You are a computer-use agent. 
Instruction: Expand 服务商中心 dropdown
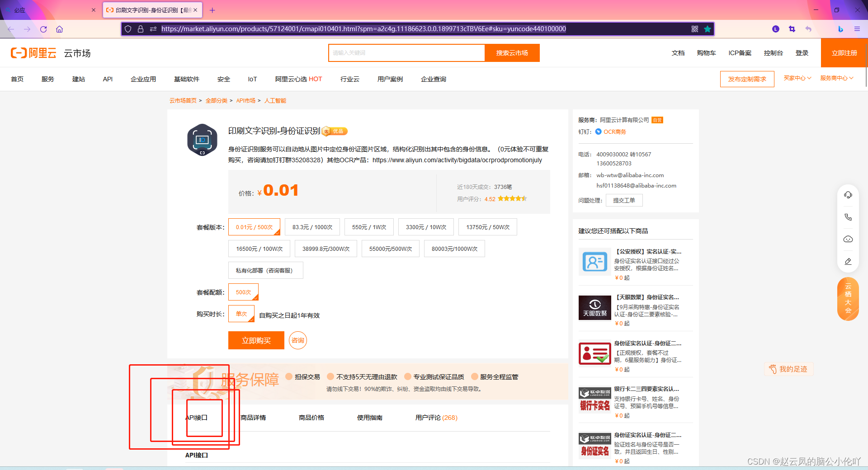(837, 78)
